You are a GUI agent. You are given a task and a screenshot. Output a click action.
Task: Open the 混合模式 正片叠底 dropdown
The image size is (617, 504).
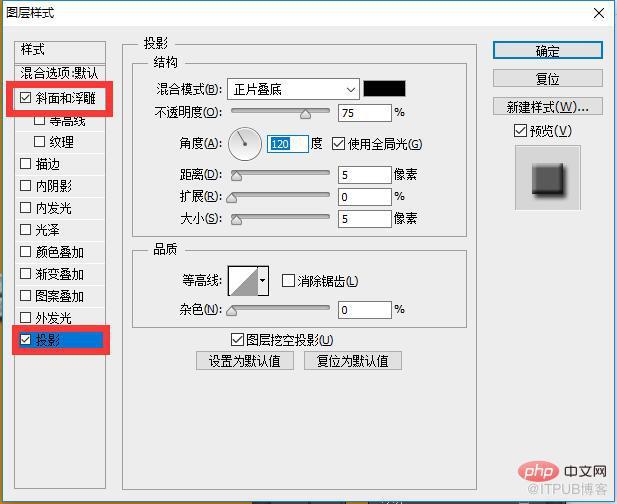pyautogui.click(x=294, y=89)
